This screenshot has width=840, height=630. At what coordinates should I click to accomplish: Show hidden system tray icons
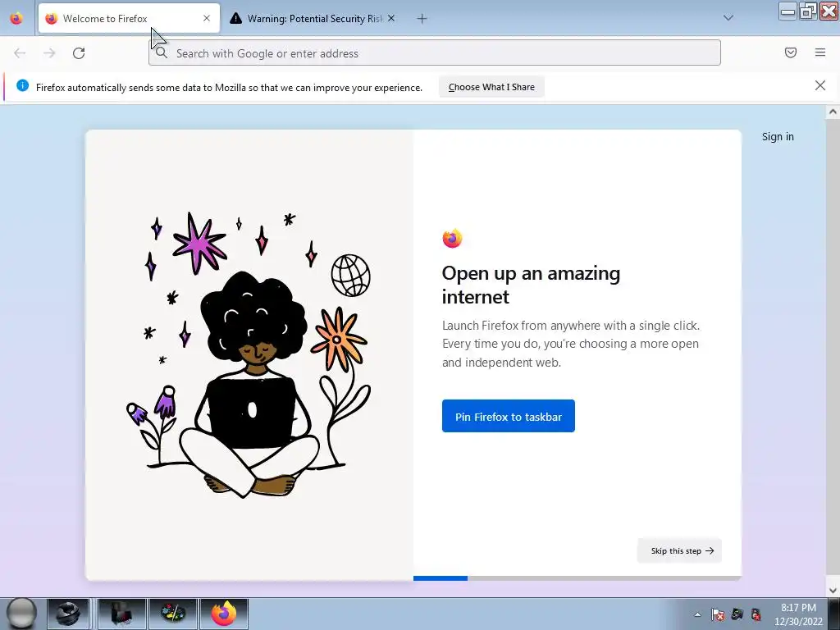point(697,614)
